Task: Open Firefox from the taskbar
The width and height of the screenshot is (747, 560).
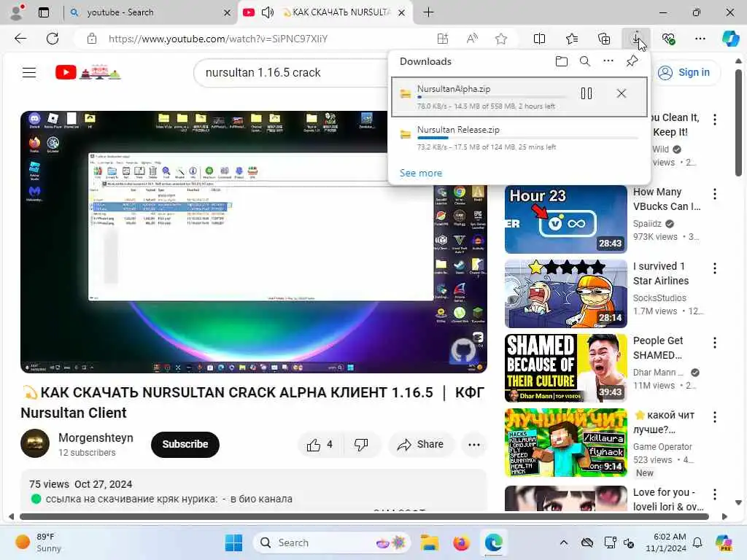Action: [x=461, y=542]
